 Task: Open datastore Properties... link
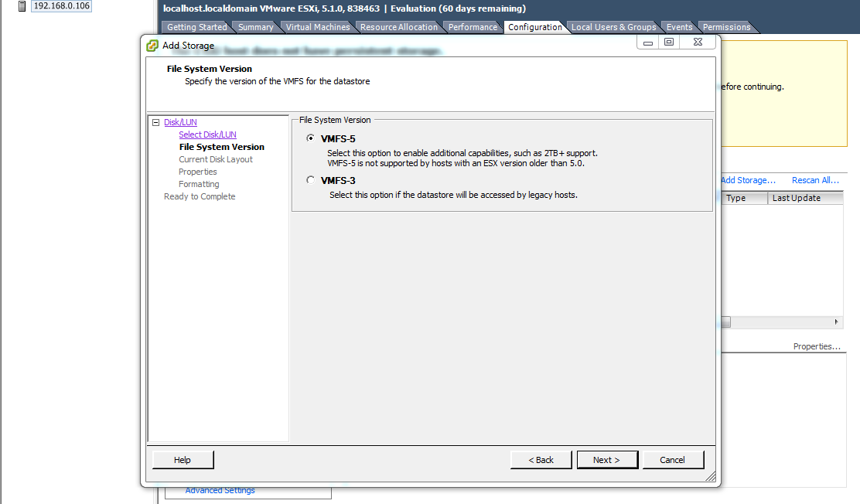click(x=817, y=346)
